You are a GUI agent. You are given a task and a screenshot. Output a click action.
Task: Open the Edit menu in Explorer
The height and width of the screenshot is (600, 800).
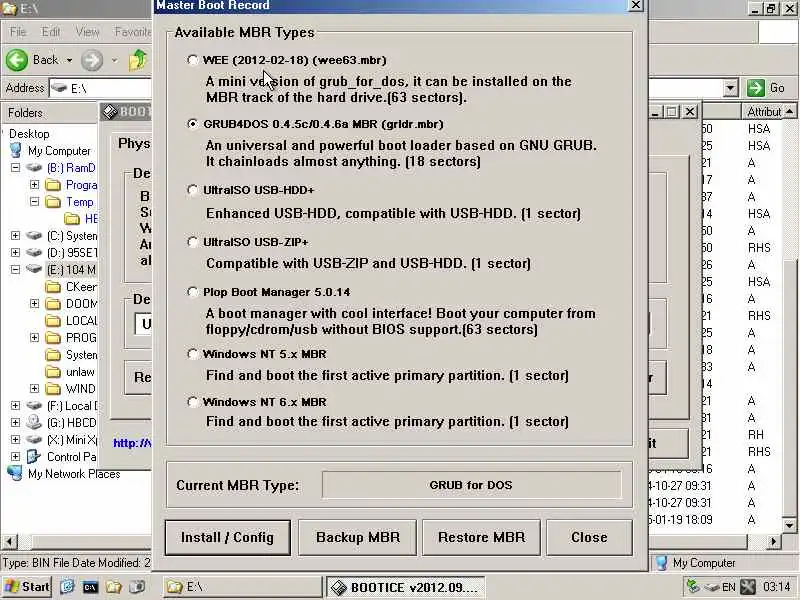tap(51, 32)
